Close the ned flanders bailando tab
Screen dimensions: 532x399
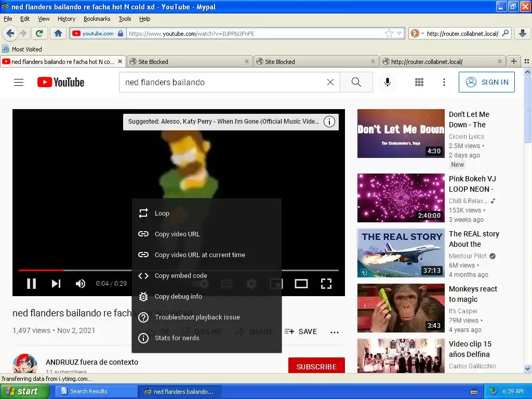[x=120, y=61]
